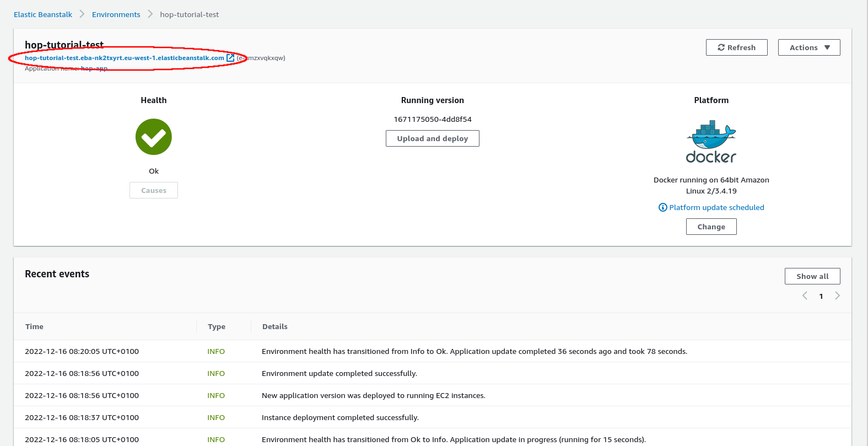The image size is (868, 446).
Task: Select timestamp 2022-12-16 08:18:05 UTC+0100
Action: pos(82,439)
